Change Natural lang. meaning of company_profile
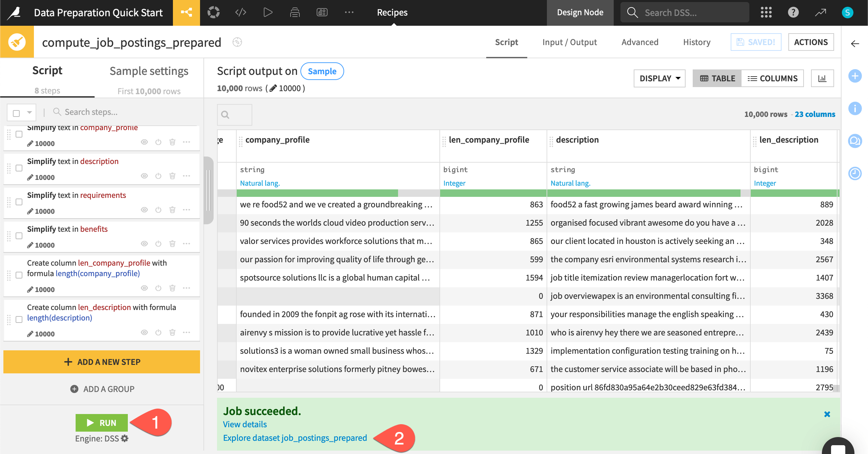Image resolution: width=868 pixels, height=454 pixels. pos(260,183)
